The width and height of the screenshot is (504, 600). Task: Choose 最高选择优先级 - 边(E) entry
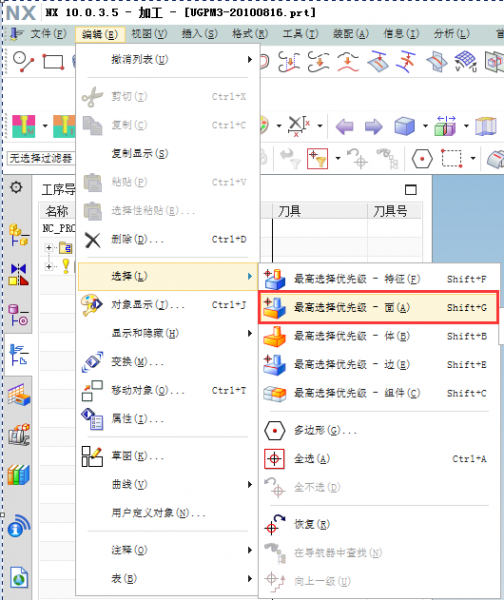378,365
